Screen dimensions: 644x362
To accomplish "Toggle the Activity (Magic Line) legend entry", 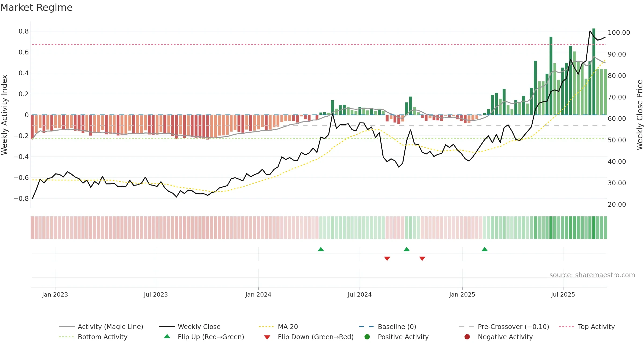I will (101, 327).
